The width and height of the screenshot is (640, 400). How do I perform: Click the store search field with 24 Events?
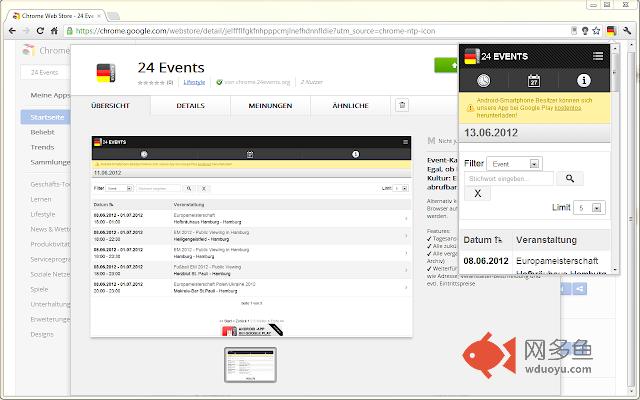[45, 72]
